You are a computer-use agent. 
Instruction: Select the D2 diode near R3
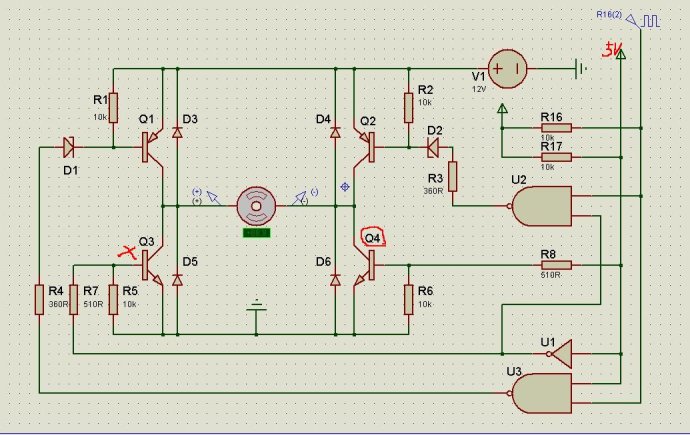(433, 147)
